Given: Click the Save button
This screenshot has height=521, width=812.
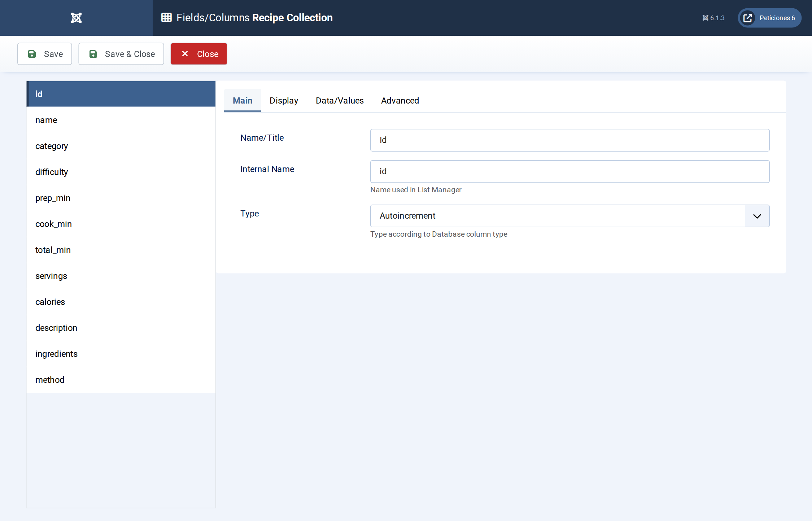Looking at the screenshot, I should tap(45, 54).
